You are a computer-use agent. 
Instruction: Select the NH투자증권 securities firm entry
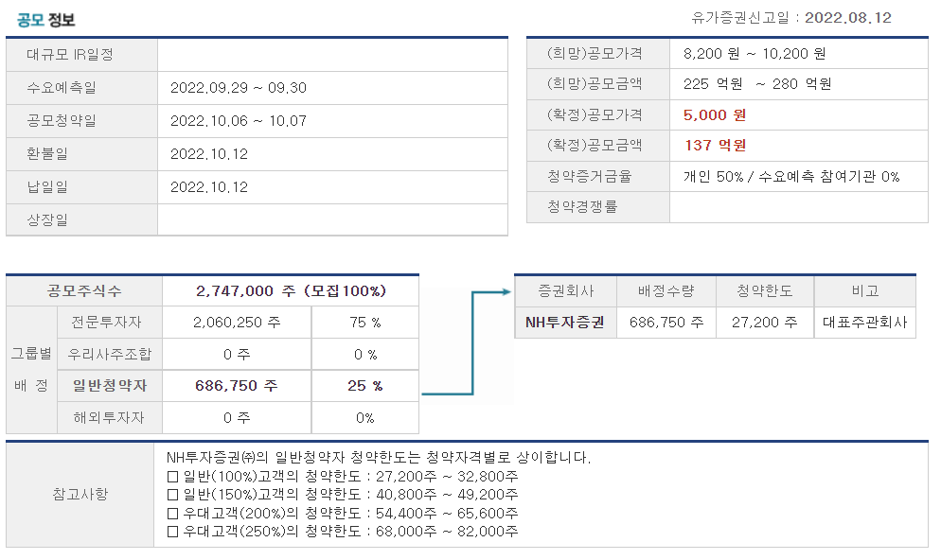tap(566, 323)
